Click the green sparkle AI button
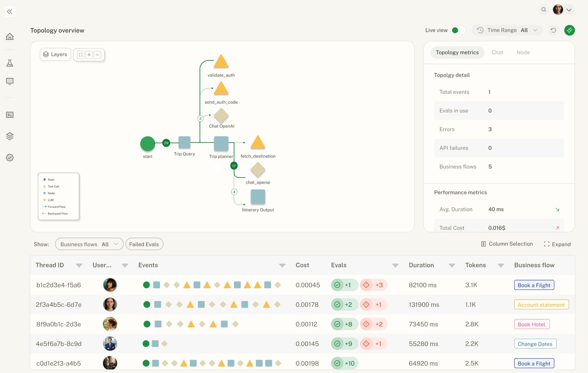The height and width of the screenshot is (373, 588). [x=569, y=30]
